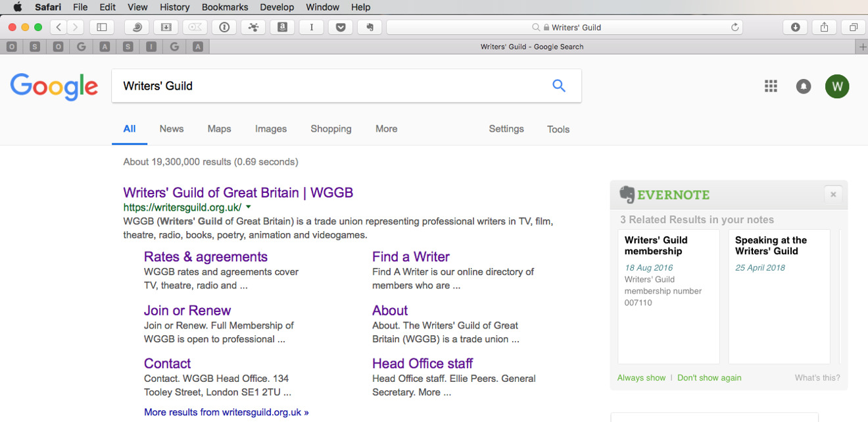
Task: Open search Tools options
Action: 558,130
